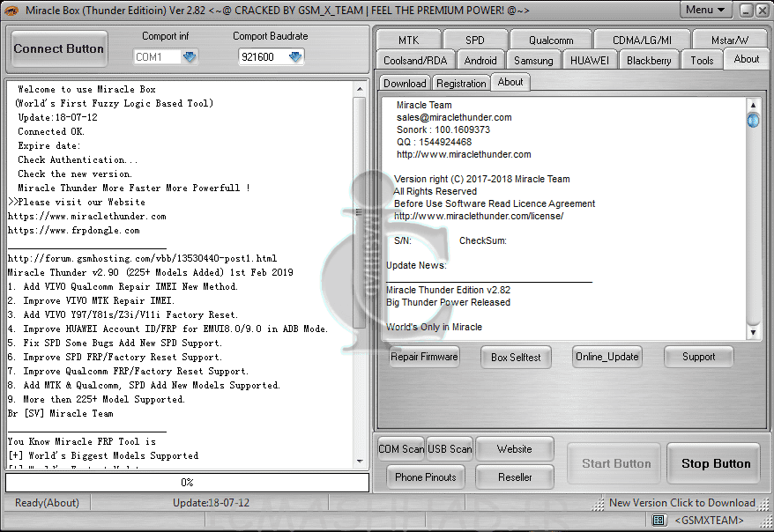Switch to the HUAWEI tab

tap(590, 60)
